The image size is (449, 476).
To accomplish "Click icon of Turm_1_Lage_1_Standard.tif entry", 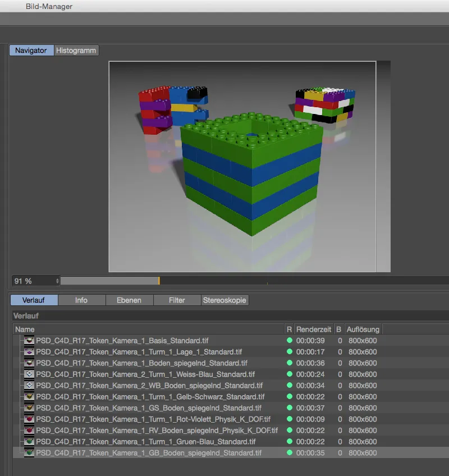I will [29, 352].
